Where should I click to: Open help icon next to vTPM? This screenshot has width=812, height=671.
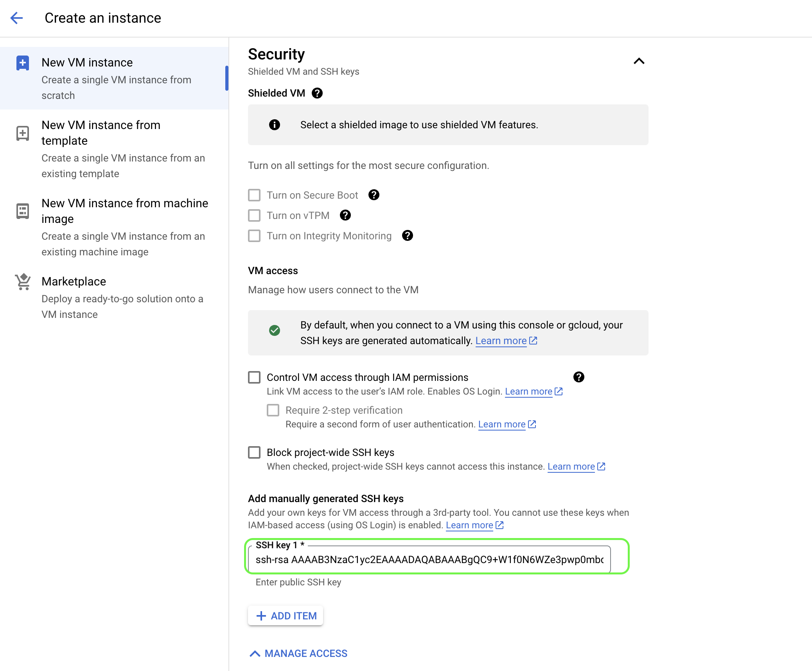(x=345, y=215)
